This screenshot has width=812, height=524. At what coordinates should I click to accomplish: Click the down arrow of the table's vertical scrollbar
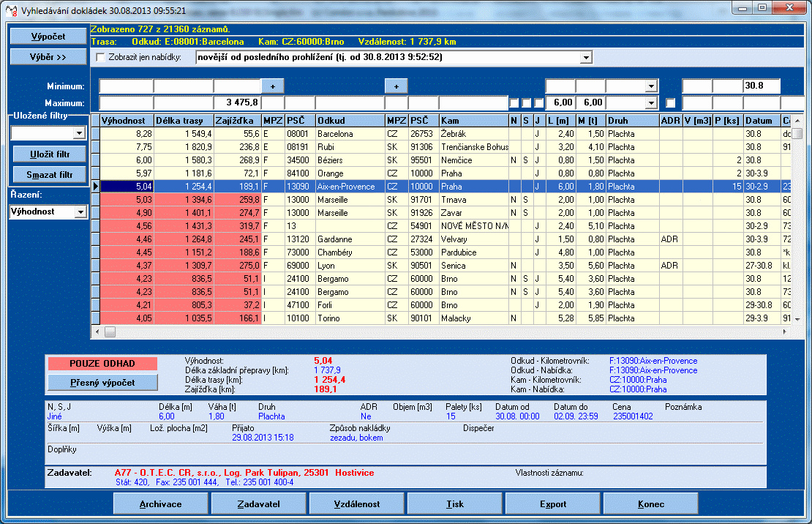pyautogui.click(x=797, y=320)
